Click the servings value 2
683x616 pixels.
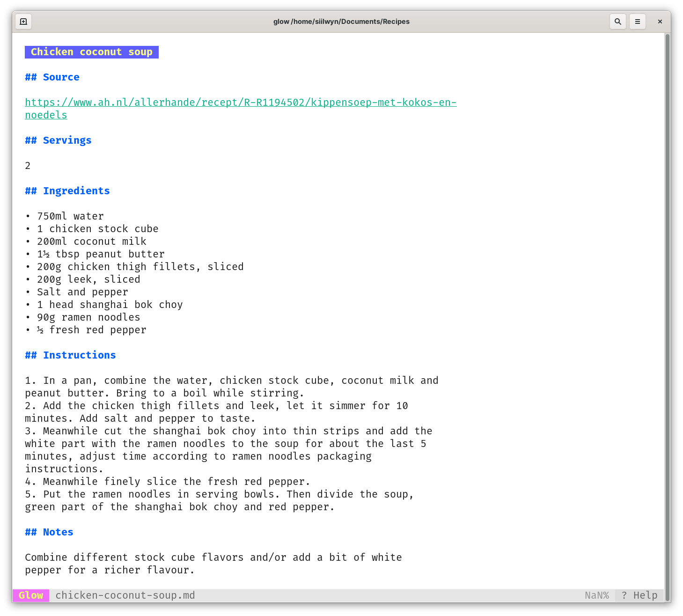point(28,166)
